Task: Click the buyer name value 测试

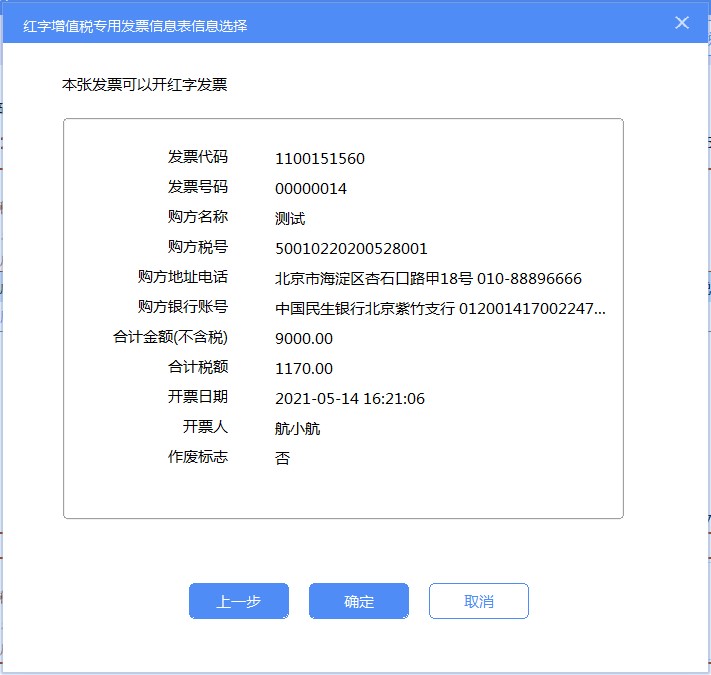Action: click(x=290, y=218)
